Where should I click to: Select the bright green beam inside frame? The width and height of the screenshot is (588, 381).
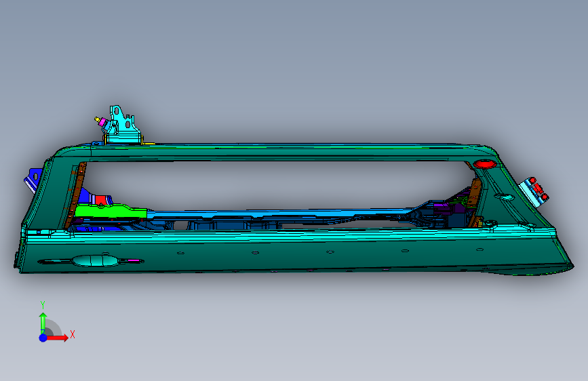pyautogui.click(x=111, y=211)
